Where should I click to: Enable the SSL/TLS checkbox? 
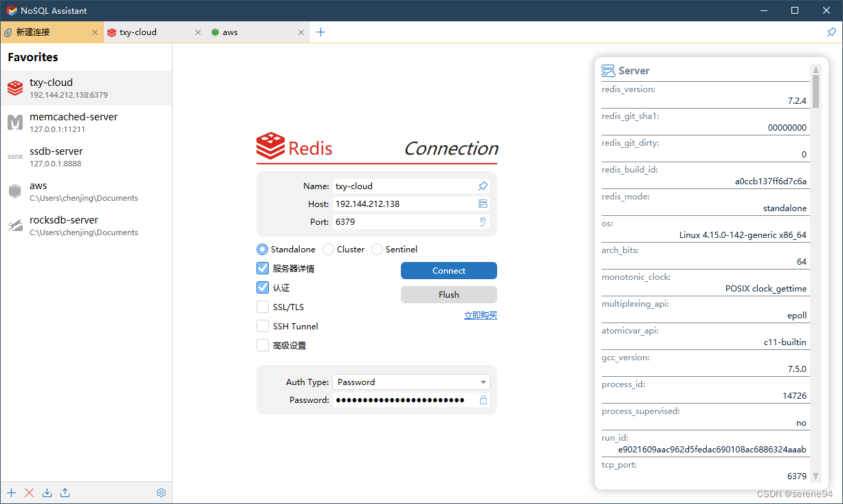coord(263,307)
